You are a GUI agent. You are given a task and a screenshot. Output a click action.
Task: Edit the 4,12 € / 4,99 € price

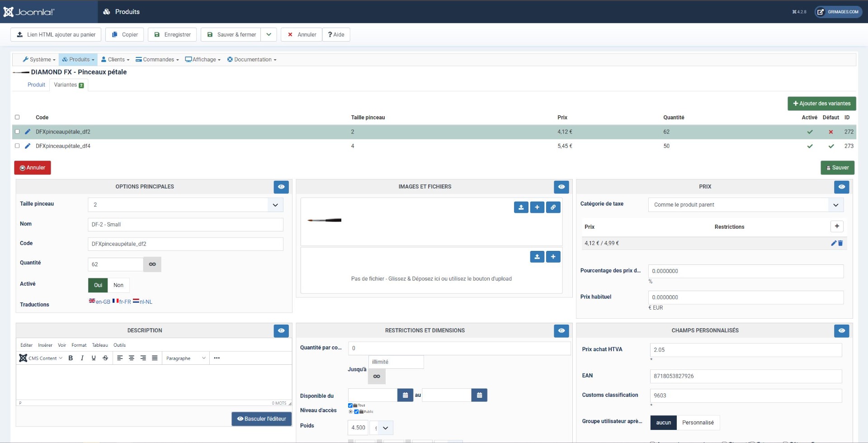tap(834, 243)
